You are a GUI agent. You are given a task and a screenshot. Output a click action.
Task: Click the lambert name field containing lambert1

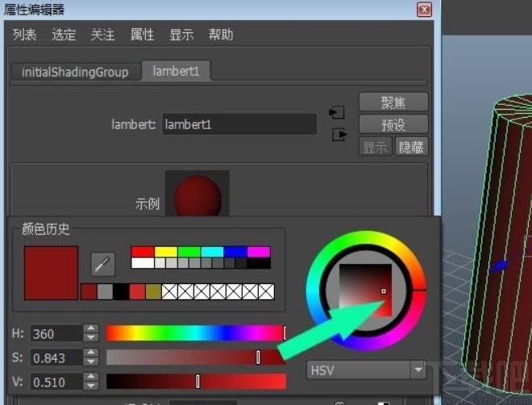coord(239,124)
